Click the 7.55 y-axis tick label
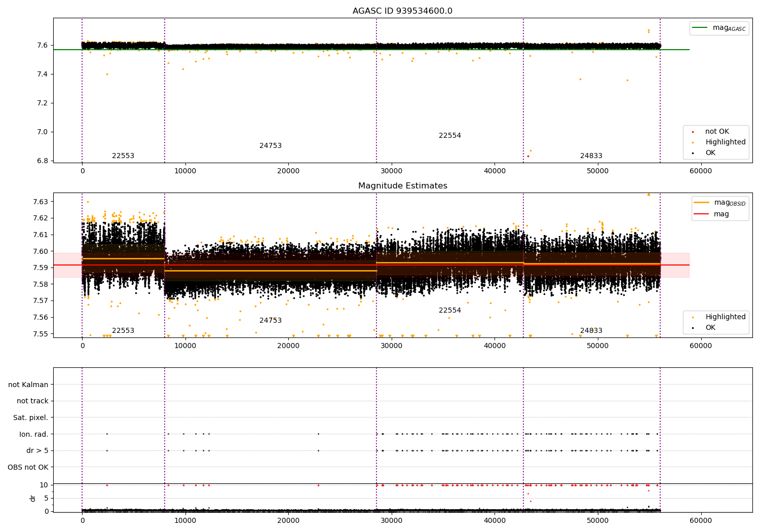The height and width of the screenshot is (532, 760). pyautogui.click(x=40, y=334)
